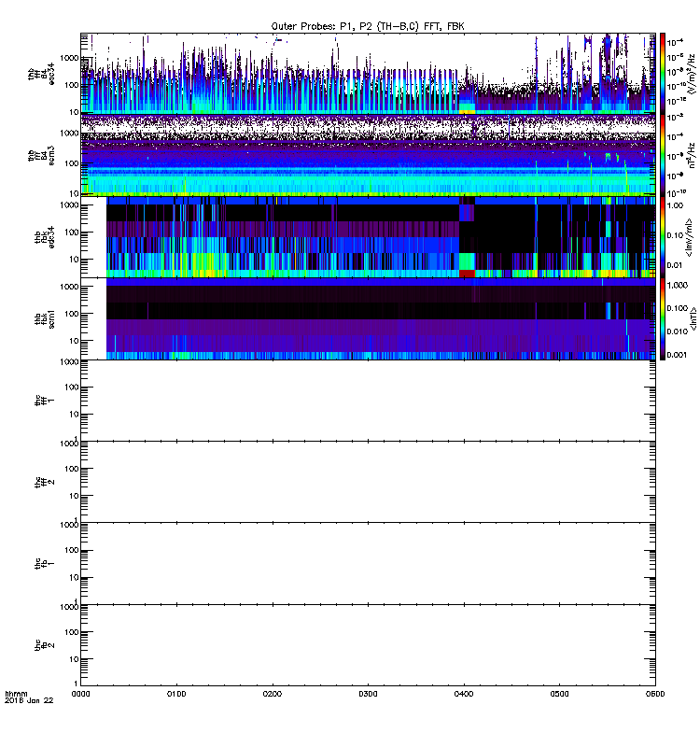Viewport: 700px width, 747px height.
Task: Click the '<|mV/m|>' units label
Action: point(689,237)
